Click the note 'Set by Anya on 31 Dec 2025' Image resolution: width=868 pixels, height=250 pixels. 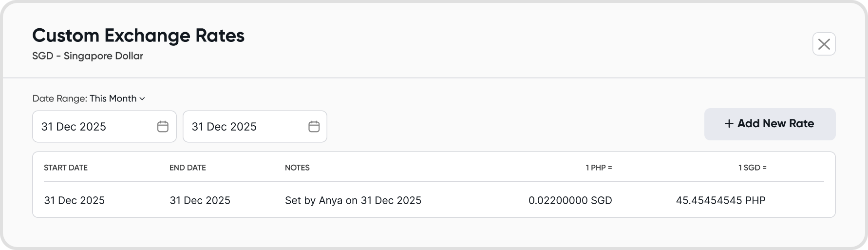(353, 200)
